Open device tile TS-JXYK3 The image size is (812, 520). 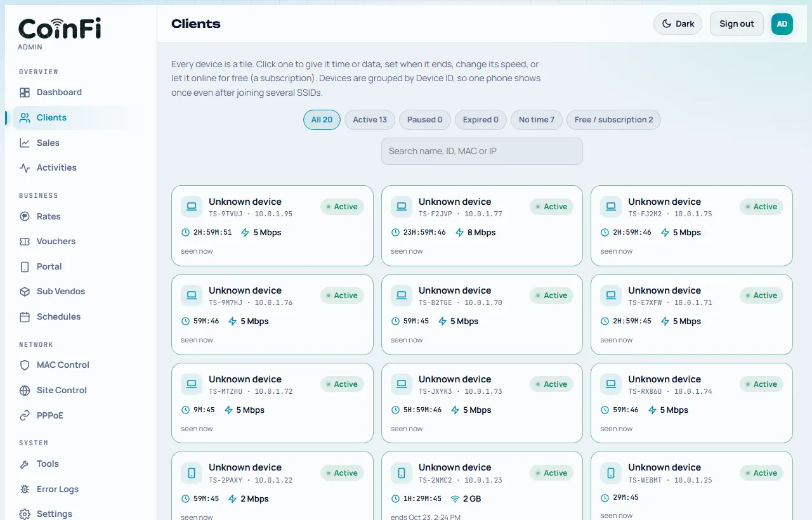pos(482,403)
